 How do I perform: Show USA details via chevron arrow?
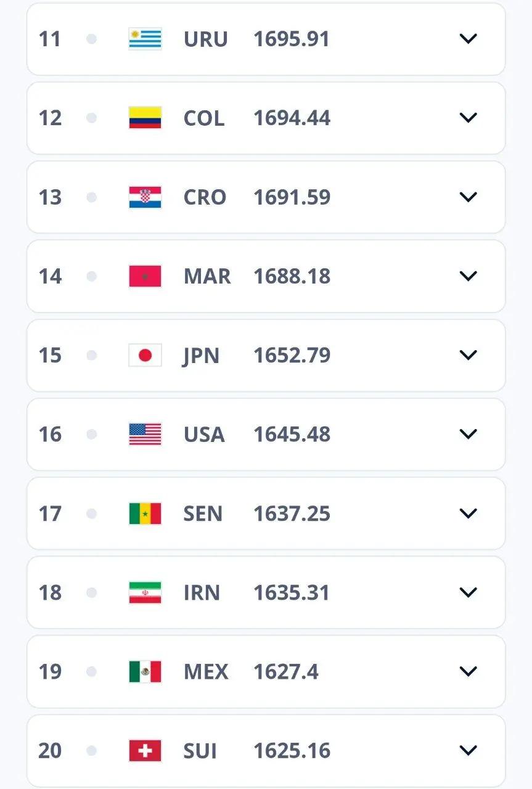[469, 434]
